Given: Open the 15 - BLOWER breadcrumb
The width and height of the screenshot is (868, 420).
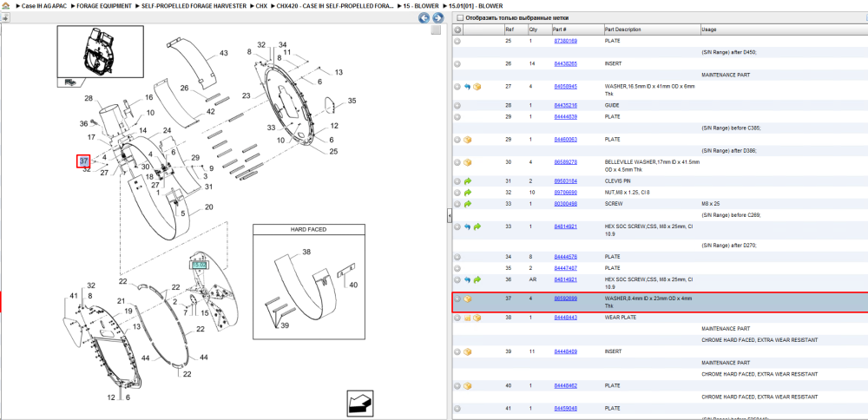Looking at the screenshot, I should point(421,6).
